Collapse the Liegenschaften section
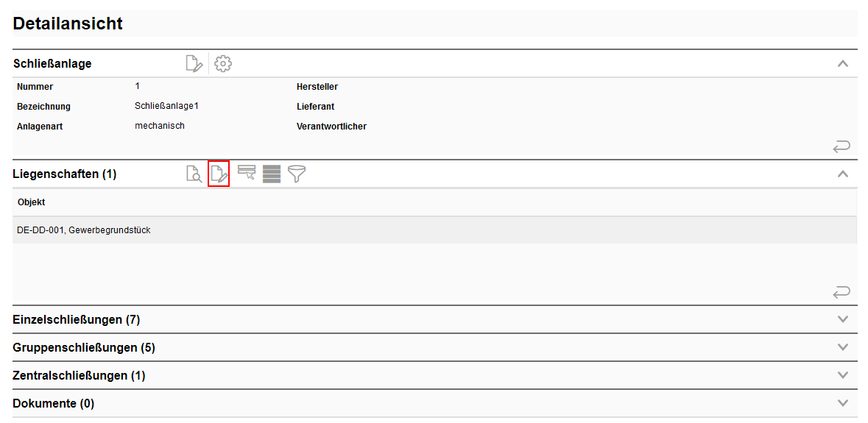Image resolution: width=868 pixels, height=423 pixels. click(x=843, y=174)
